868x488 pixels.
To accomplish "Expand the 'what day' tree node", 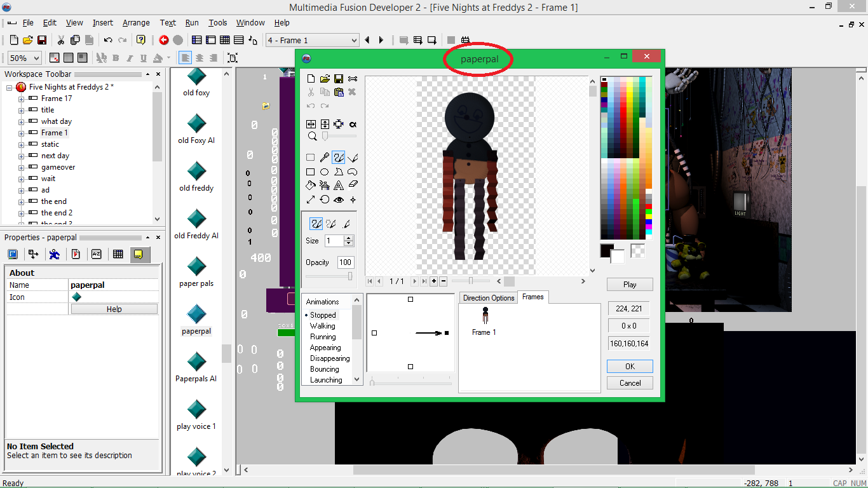I will coord(21,121).
